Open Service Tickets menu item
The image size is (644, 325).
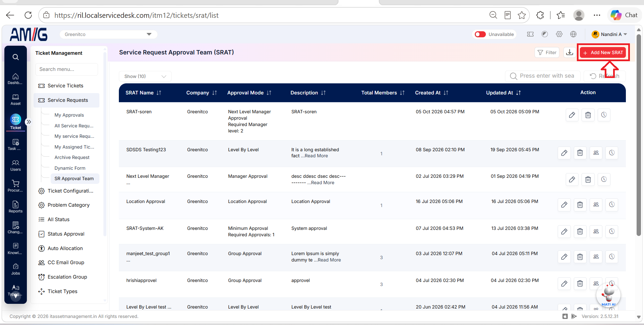66,86
